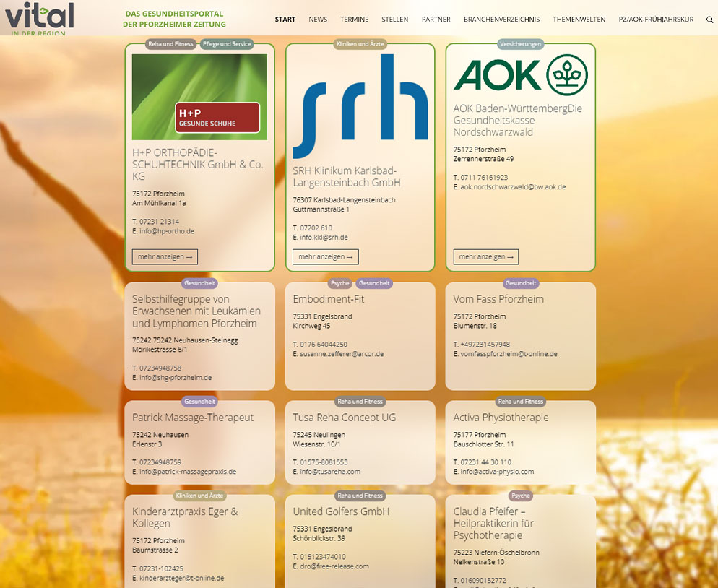Image resolution: width=718 pixels, height=588 pixels.
Task: Select PARTNER in the top menu
Action: pos(436,20)
